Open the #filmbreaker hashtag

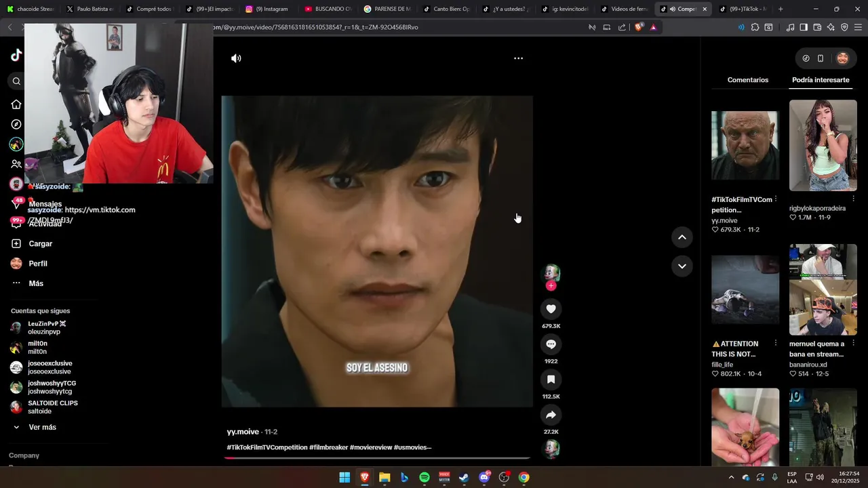[x=329, y=447]
